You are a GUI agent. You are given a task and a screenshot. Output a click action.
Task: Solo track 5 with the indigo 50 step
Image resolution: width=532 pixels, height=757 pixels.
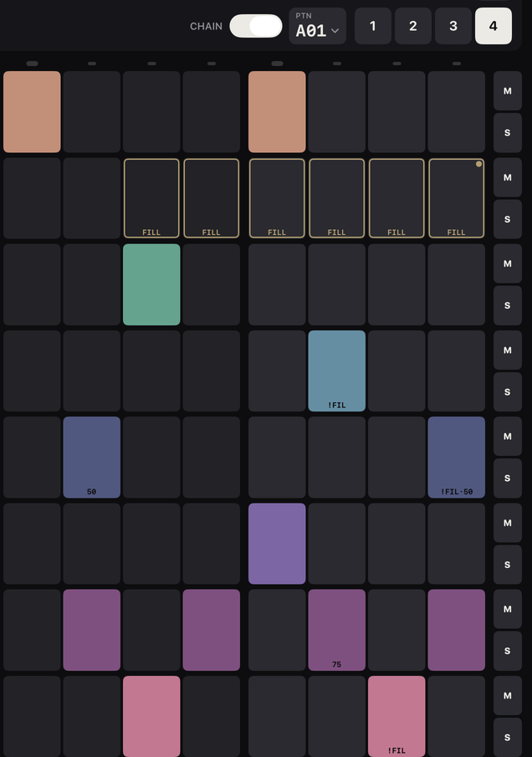508,478
